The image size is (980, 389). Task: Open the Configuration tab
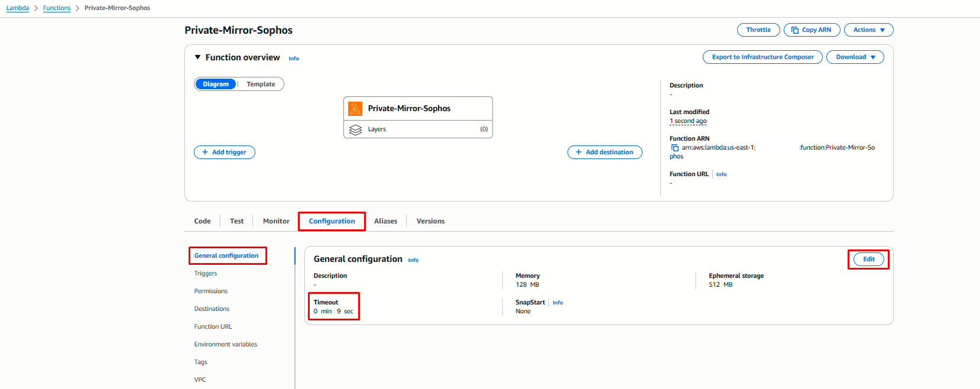(x=332, y=221)
